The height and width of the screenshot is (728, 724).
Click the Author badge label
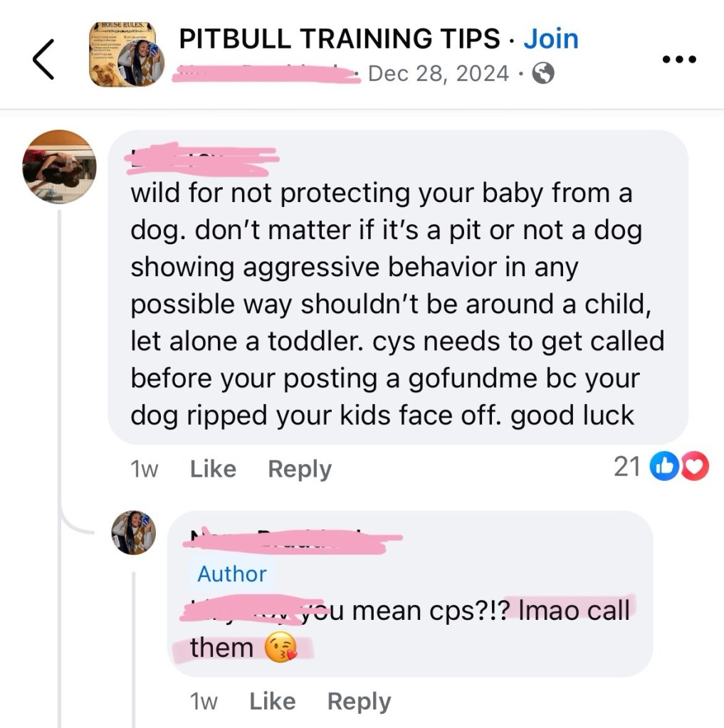click(232, 574)
